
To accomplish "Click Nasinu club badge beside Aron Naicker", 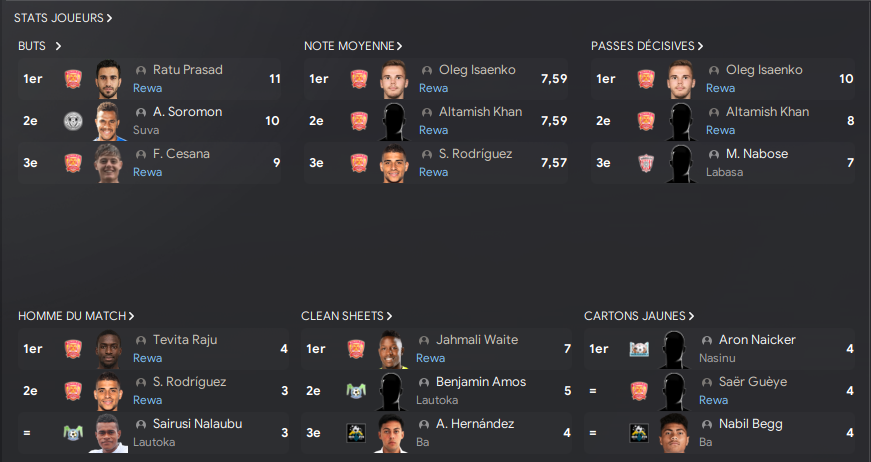I will [639, 349].
